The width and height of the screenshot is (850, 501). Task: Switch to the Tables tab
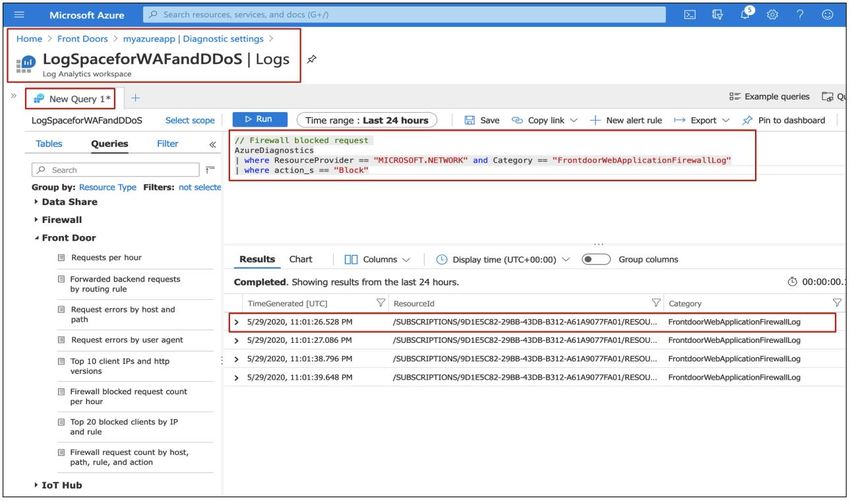pyautogui.click(x=49, y=144)
